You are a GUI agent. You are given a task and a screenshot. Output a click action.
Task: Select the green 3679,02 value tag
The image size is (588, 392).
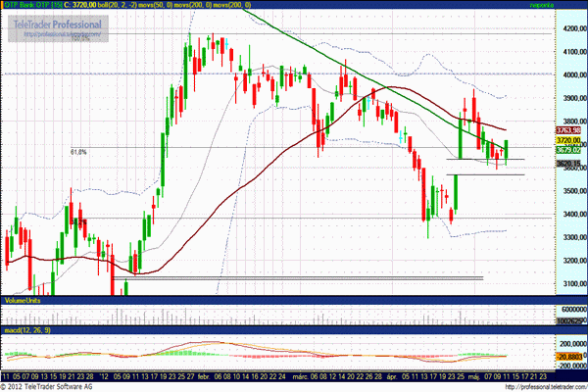568,150
